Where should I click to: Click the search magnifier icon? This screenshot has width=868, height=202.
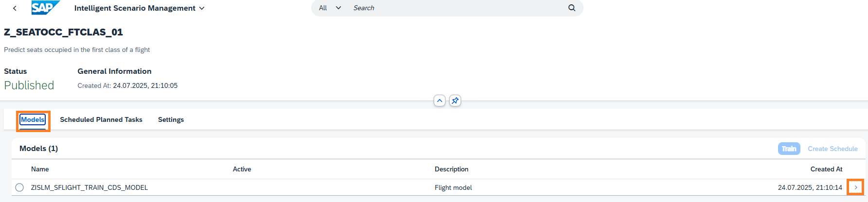(x=571, y=8)
